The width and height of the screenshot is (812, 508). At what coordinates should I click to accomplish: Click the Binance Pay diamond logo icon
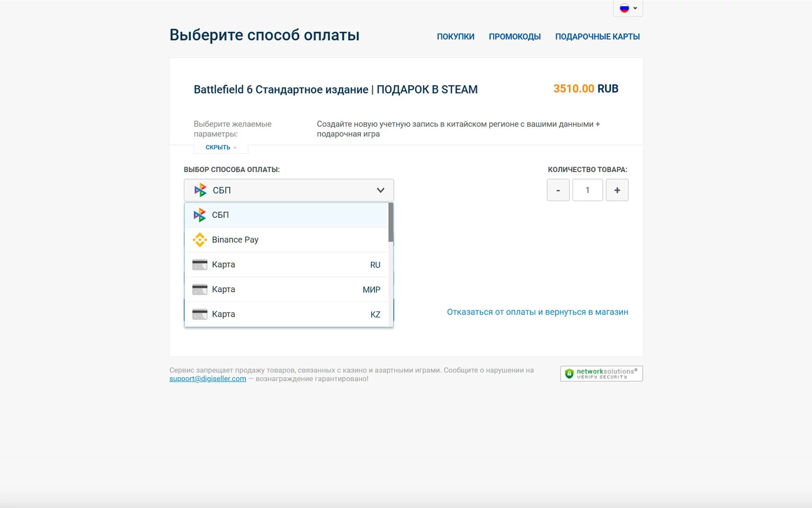click(200, 240)
